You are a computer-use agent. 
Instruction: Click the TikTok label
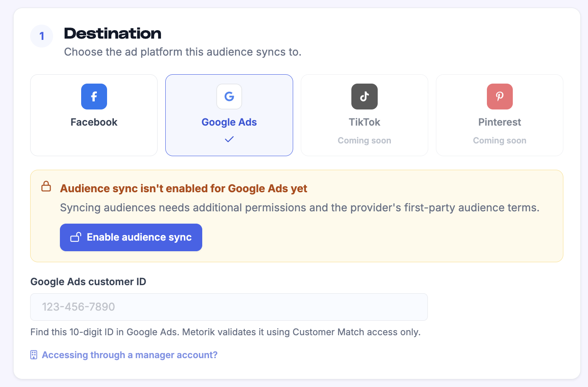pos(365,122)
